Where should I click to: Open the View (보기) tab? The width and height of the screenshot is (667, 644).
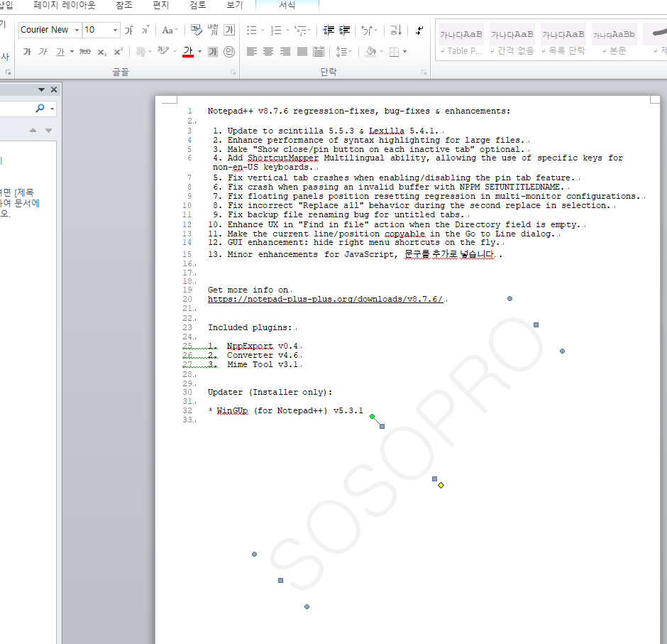[234, 5]
